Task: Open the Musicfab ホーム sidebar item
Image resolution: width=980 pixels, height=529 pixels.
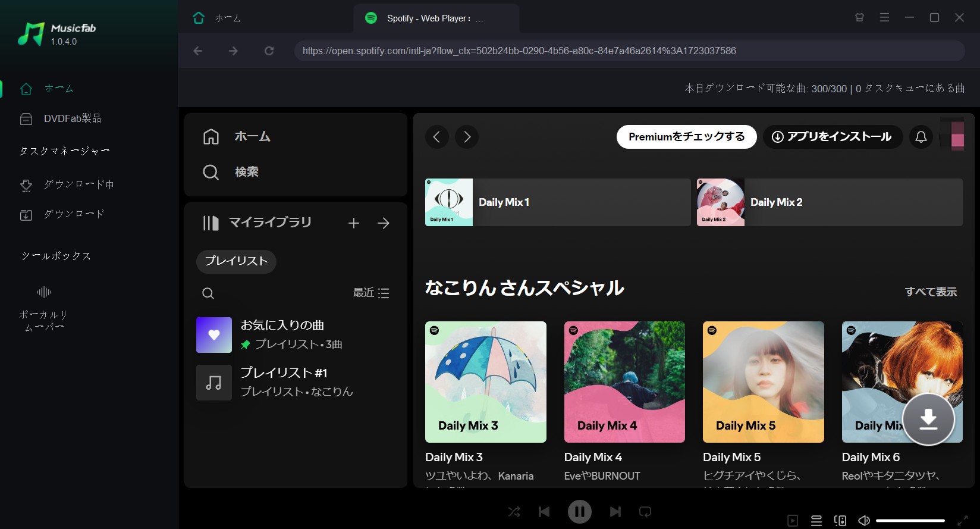Action: pyautogui.click(x=46, y=89)
